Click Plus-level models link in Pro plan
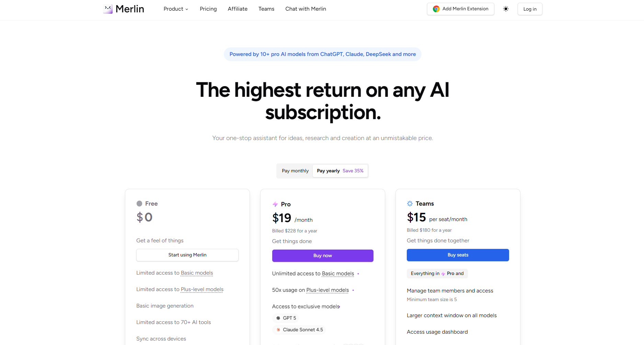 tap(327, 290)
